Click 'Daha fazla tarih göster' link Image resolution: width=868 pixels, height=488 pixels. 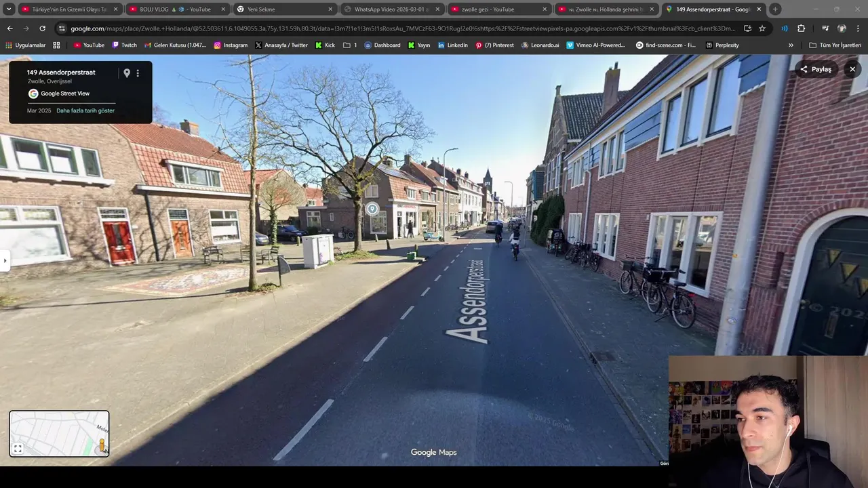pos(85,110)
